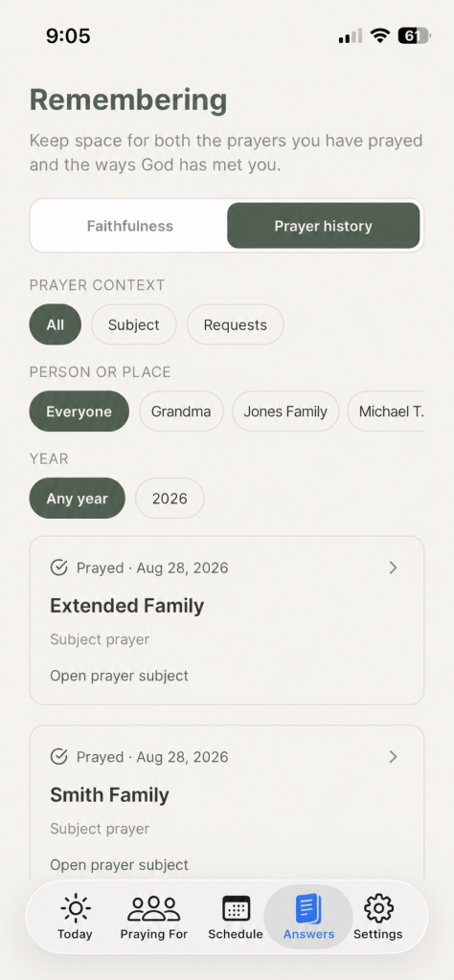Open the Praying For people icon

click(x=154, y=908)
